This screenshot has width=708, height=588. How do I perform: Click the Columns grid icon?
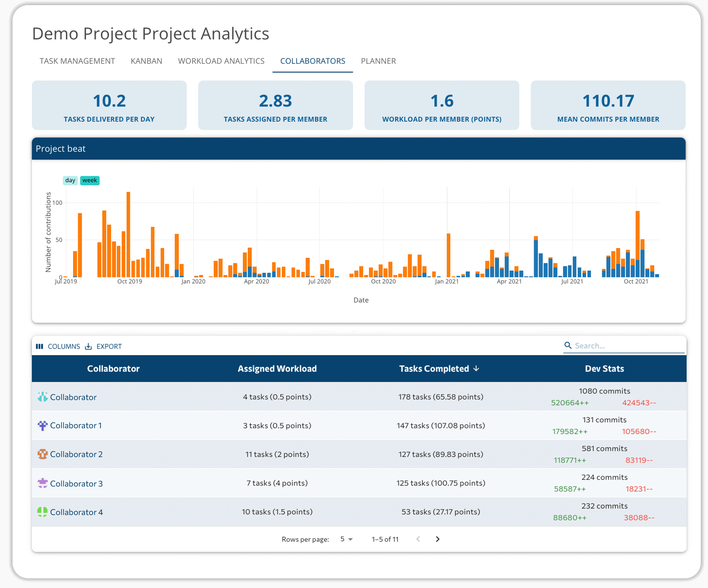click(39, 346)
